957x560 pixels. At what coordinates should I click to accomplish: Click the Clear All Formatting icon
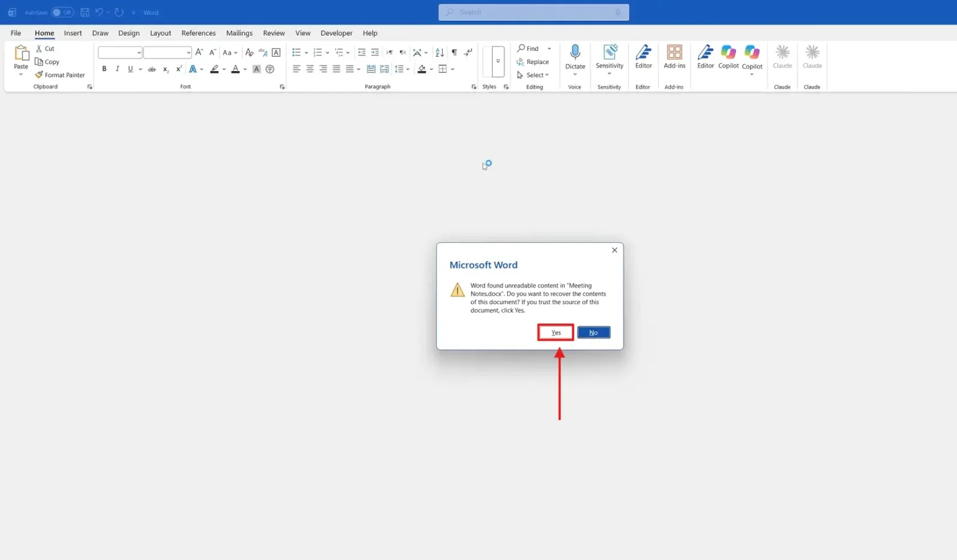pyautogui.click(x=249, y=53)
